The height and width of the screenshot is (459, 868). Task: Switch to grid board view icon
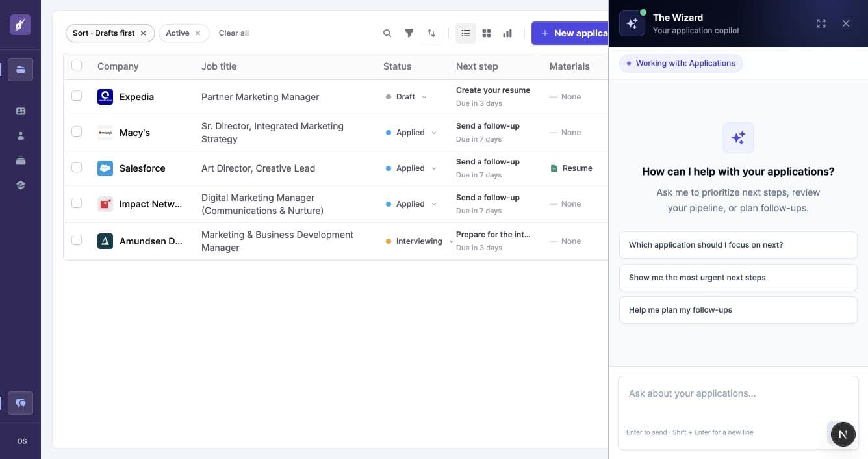click(x=487, y=33)
